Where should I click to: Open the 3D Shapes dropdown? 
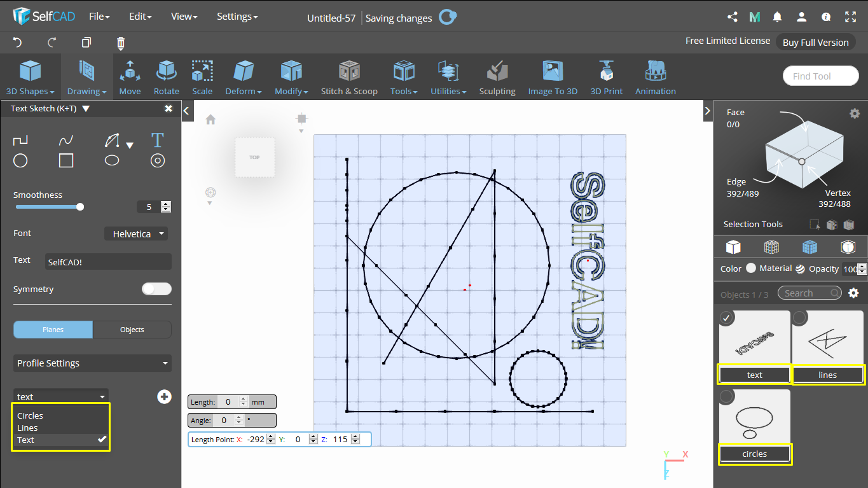30,78
